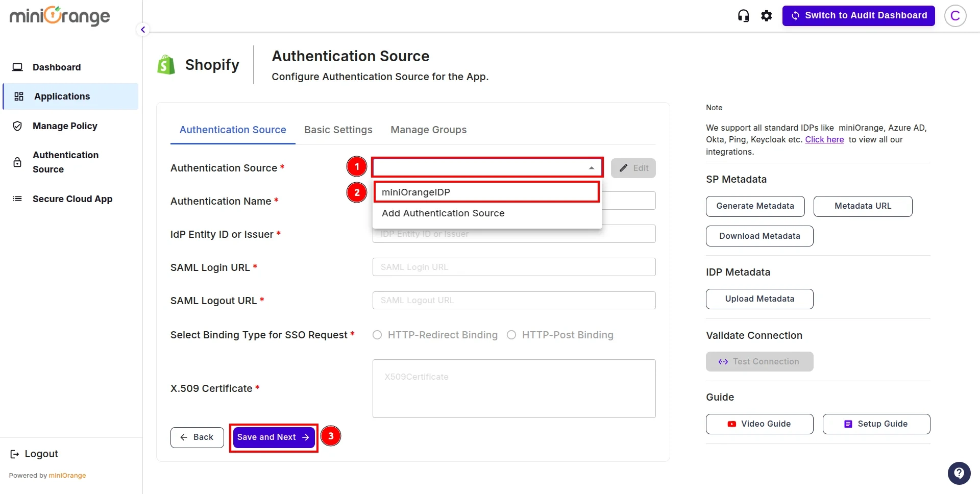980x494 pixels.
Task: Open the Manage Groups tab
Action: point(428,130)
